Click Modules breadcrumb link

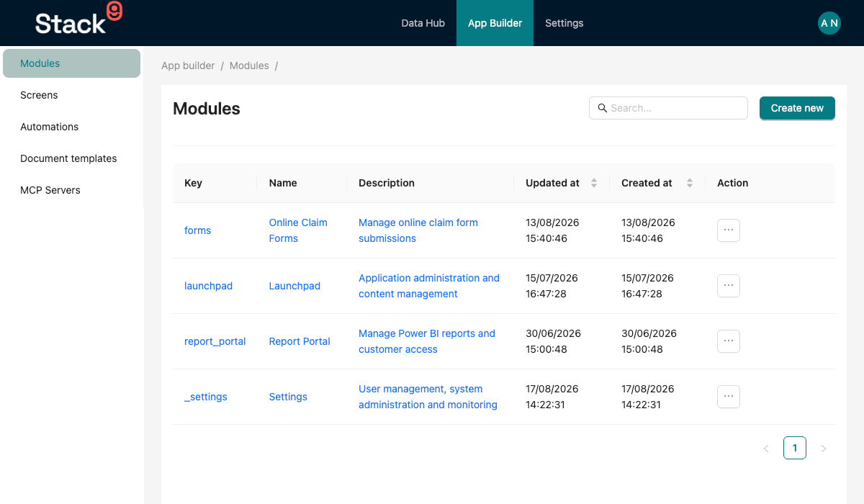[249, 66]
